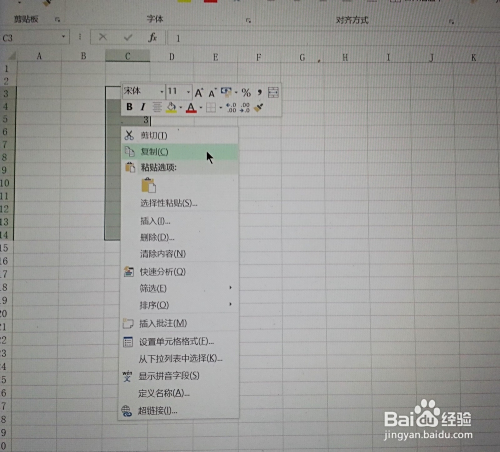
Task: Click the formula bar input showing 1
Action: tap(333, 38)
